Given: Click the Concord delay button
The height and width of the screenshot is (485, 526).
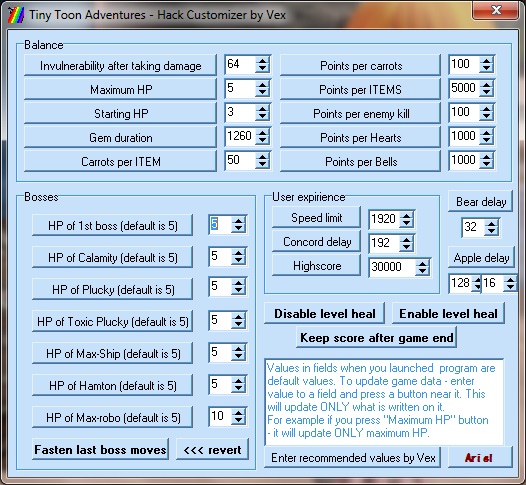Looking at the screenshot, I should coord(316,241).
